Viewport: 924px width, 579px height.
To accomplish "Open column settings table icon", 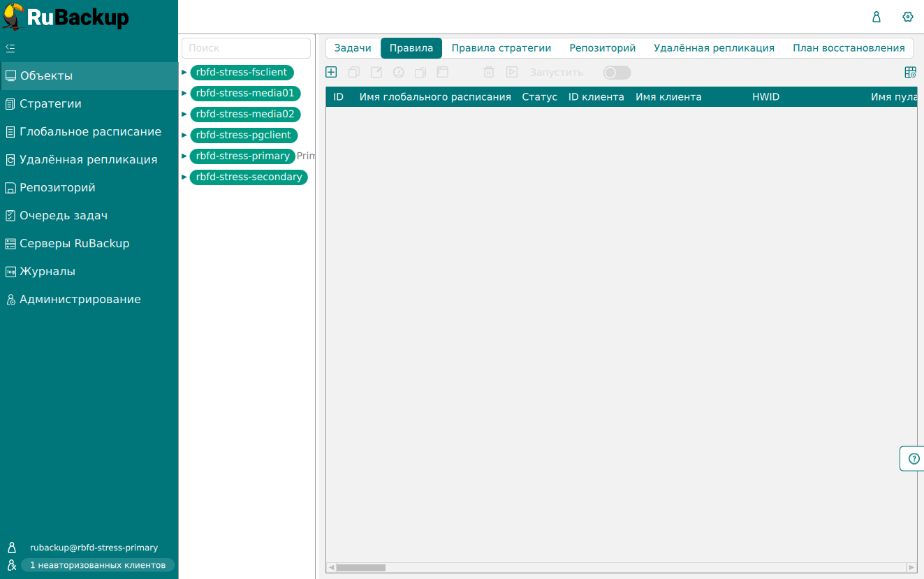I will point(910,72).
